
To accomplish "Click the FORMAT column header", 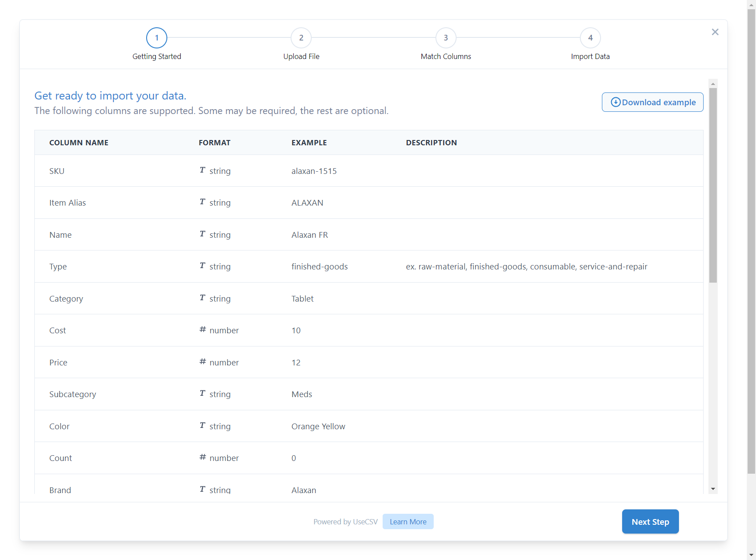I will pyautogui.click(x=214, y=143).
